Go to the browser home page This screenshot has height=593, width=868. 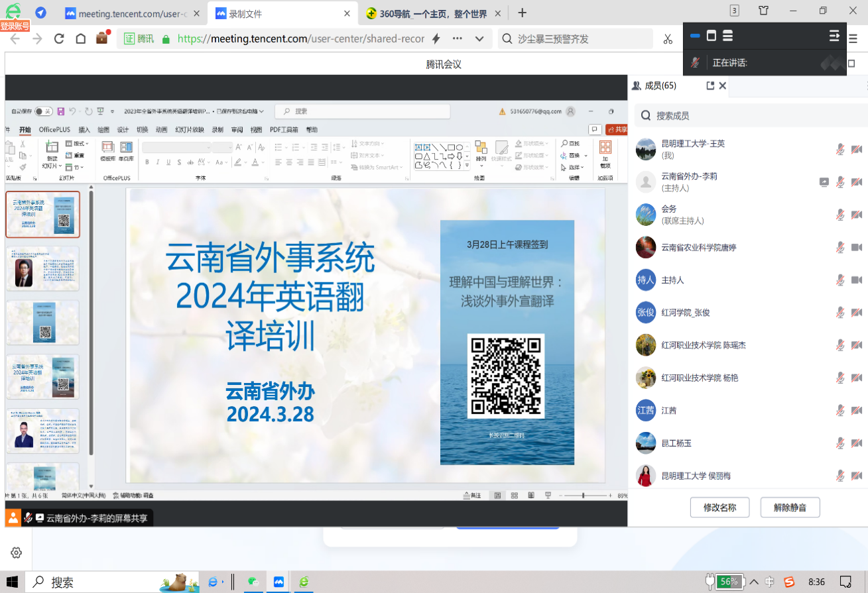80,39
